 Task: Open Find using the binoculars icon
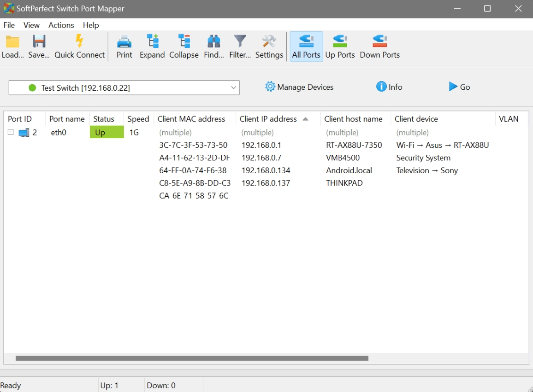pos(213,42)
